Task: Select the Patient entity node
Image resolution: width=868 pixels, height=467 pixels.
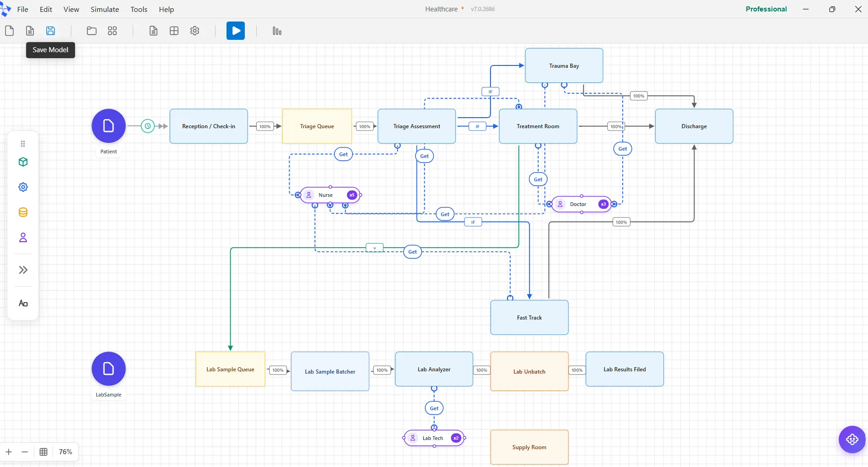Action: (x=108, y=126)
